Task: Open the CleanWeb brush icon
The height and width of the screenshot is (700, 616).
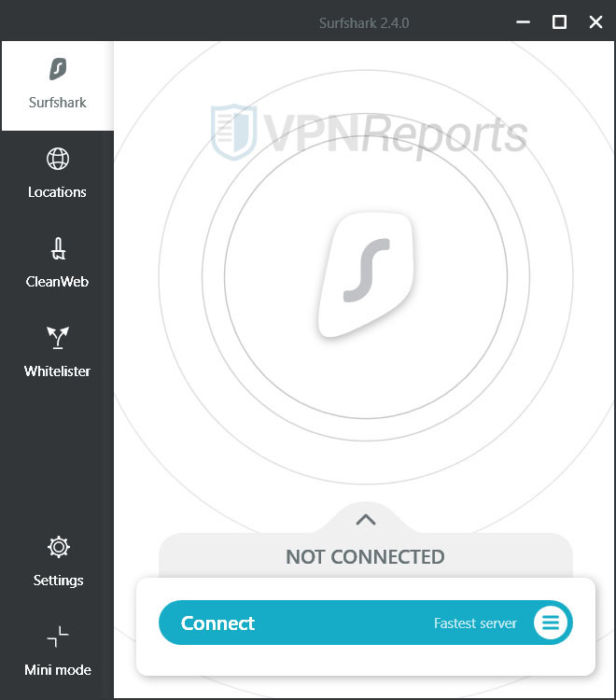Action: (58, 248)
